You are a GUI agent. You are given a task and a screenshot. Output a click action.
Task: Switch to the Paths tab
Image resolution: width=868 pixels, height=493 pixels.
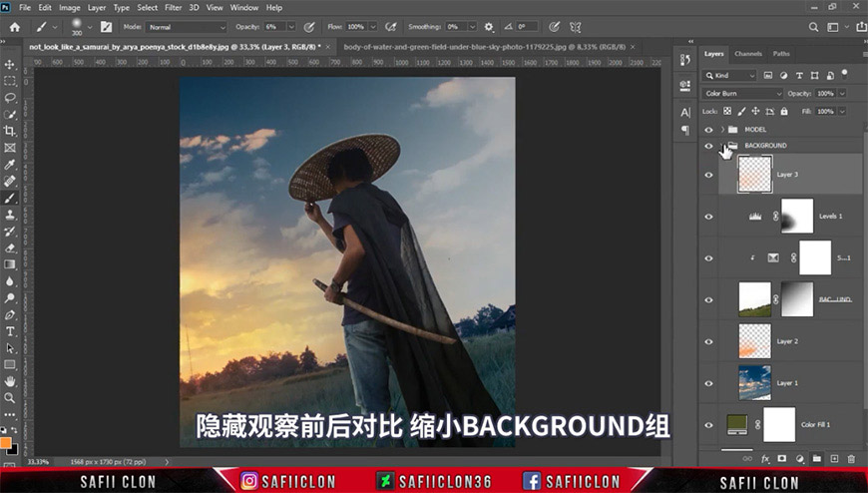[781, 54]
